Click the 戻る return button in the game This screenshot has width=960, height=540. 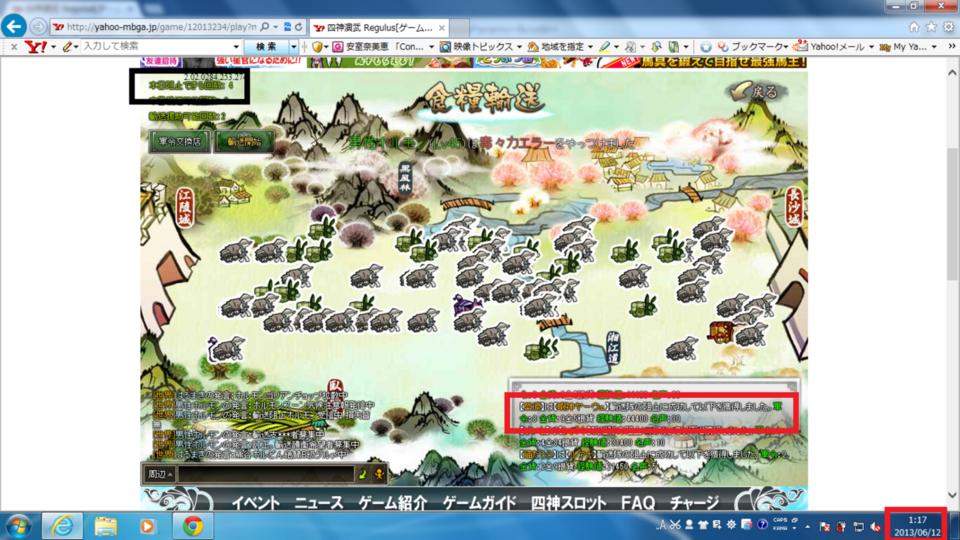click(756, 91)
